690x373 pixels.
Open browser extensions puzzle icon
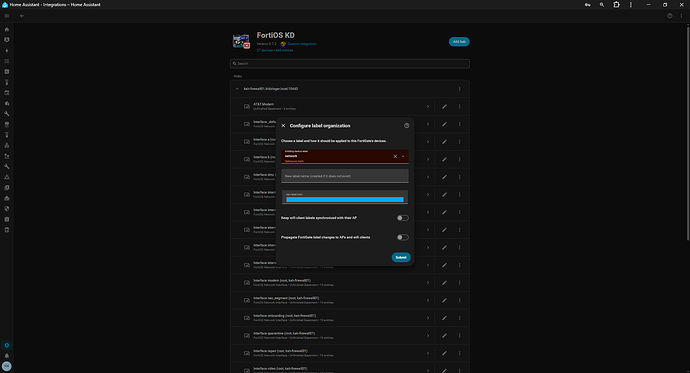pyautogui.click(x=616, y=5)
